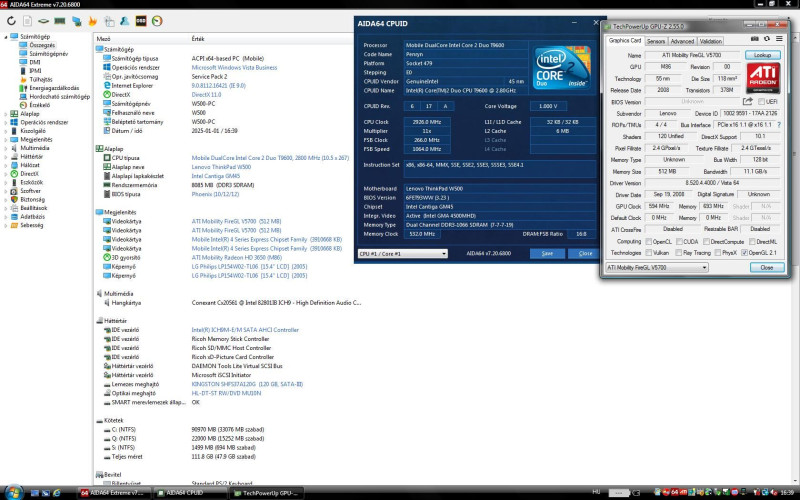
Task: Click the Bus Interface question mark in GPU-Z
Action: click(779, 124)
